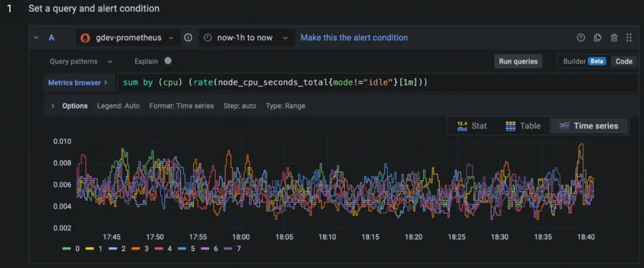Toggle legend series 0 green swatch
The height and width of the screenshot is (268, 644).
point(66,249)
